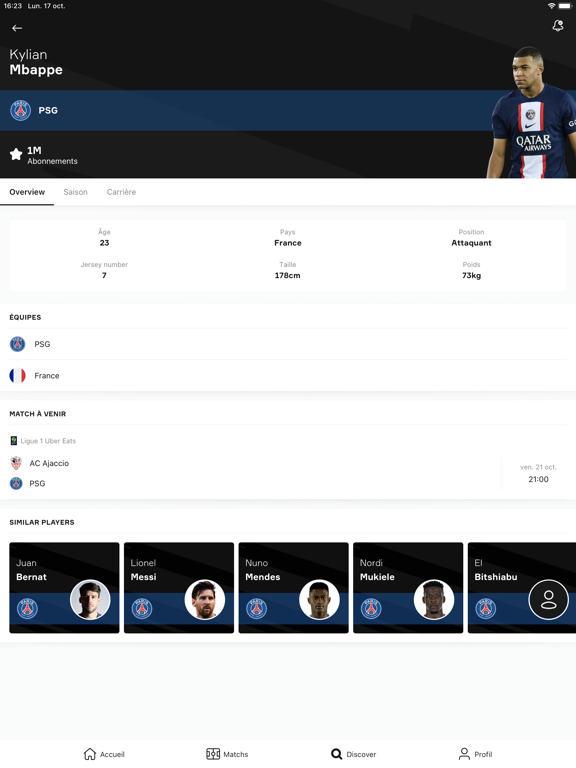
Task: Tap the Poids value '73kg'
Action: [471, 276]
